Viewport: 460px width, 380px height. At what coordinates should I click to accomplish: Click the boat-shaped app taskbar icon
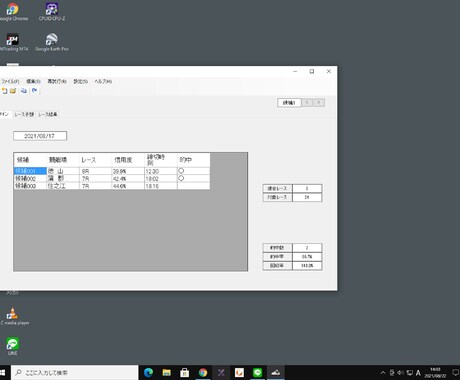pos(275,373)
